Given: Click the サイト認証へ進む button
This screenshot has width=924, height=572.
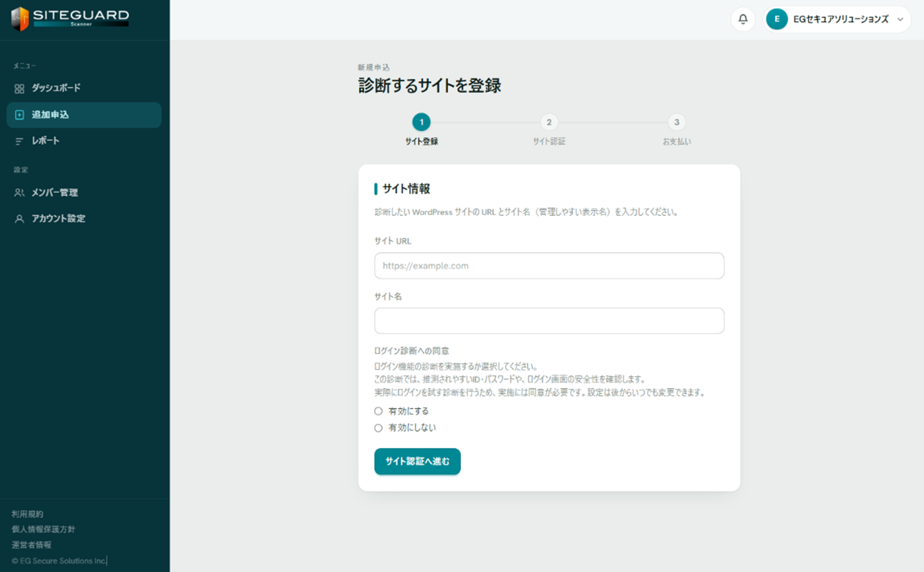Looking at the screenshot, I should (x=417, y=461).
